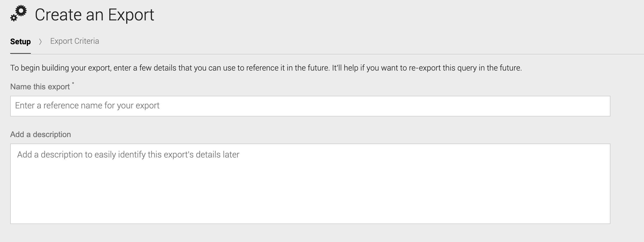
Task: Click the small gear icon near the heading
Action: click(13, 18)
